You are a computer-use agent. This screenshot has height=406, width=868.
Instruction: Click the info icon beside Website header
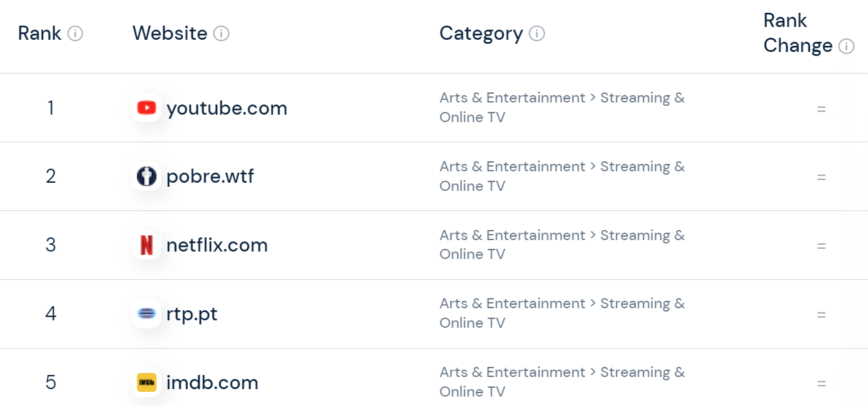point(221,33)
